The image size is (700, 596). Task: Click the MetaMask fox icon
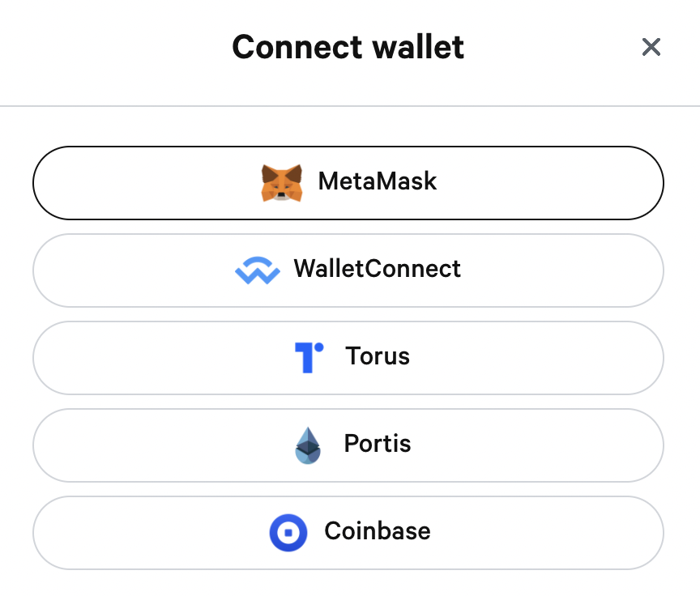coord(282,183)
